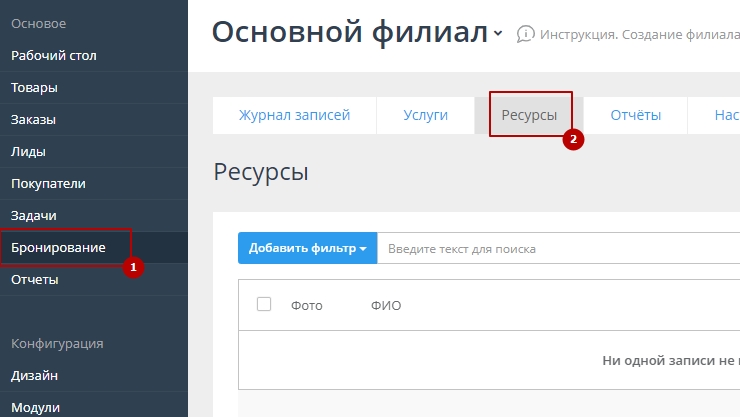Click the instruction info icon
This screenshot has width=740, height=417.
click(525, 34)
